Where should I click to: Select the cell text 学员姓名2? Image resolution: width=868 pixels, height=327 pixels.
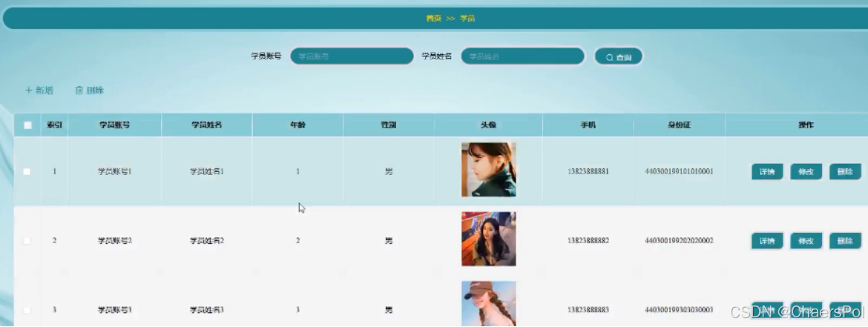coord(207,241)
